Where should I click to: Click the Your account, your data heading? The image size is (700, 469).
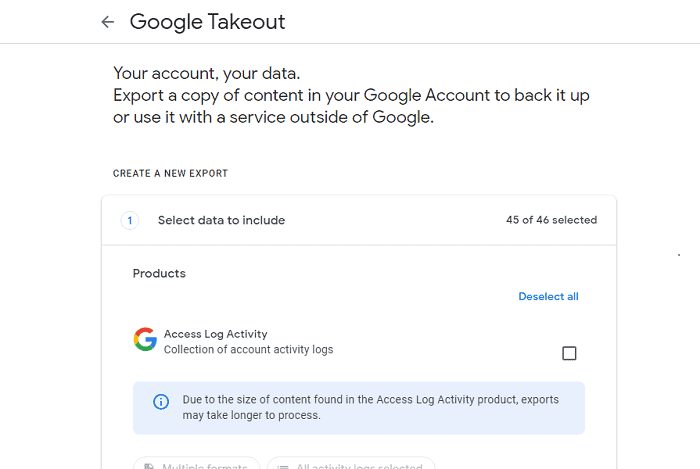pyautogui.click(x=207, y=74)
